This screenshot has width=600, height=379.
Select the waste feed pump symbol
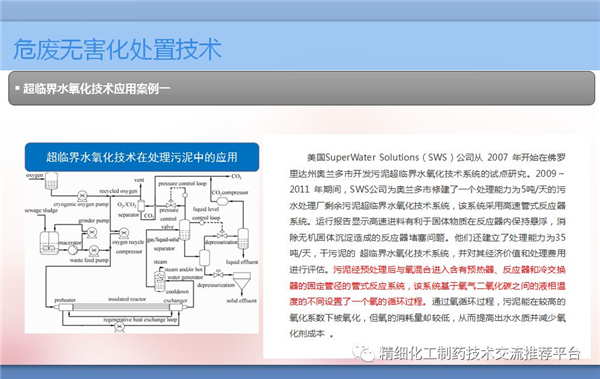coord(94,251)
